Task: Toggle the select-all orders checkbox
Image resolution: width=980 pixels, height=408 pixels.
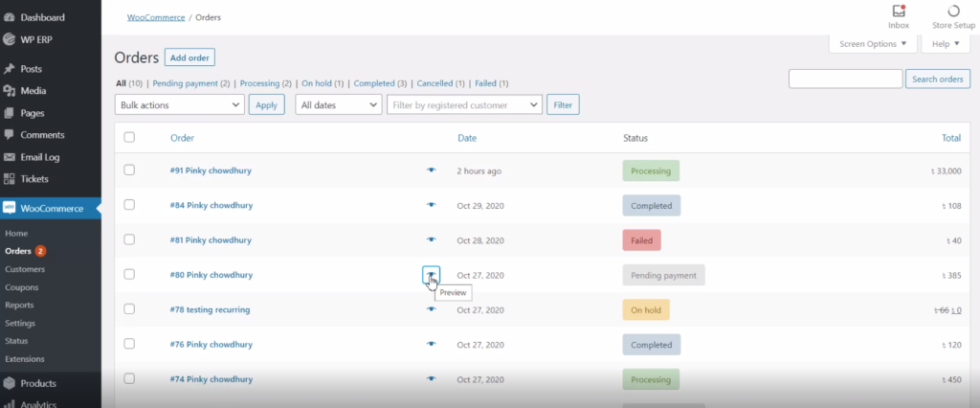Action: [129, 138]
